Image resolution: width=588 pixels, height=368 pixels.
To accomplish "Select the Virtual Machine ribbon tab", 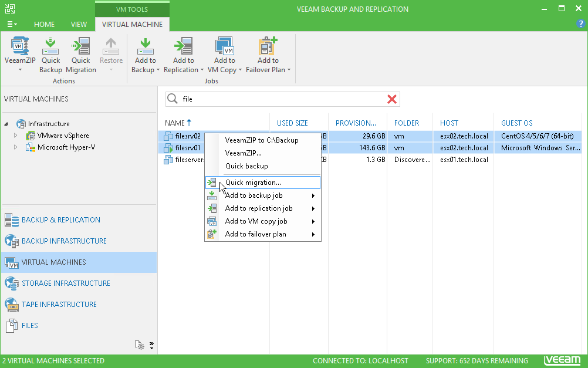I will [133, 25].
